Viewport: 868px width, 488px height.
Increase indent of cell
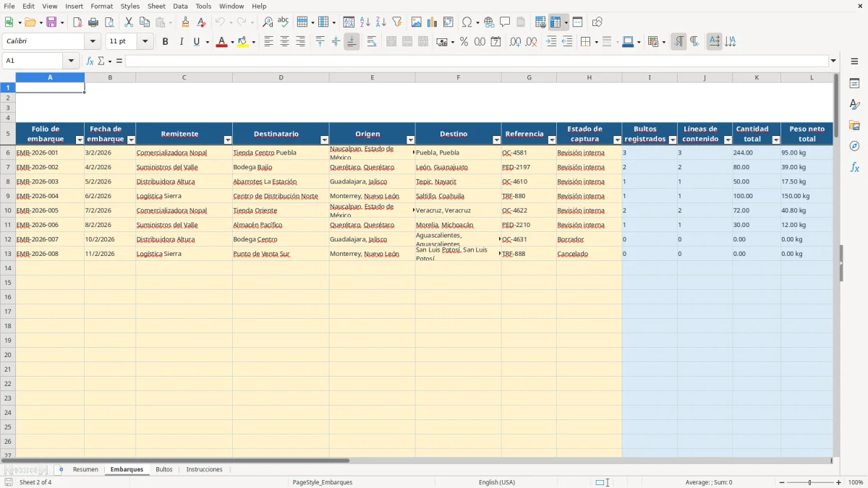pyautogui.click(x=551, y=42)
